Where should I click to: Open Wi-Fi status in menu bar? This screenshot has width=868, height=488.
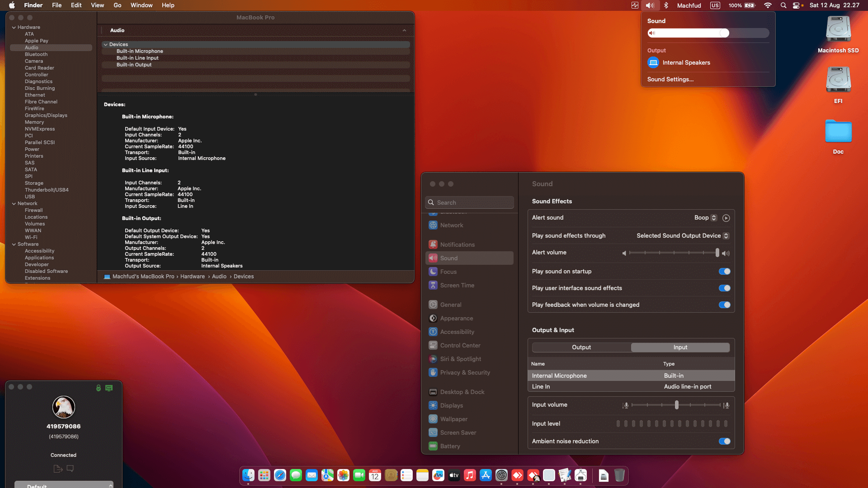[768, 5]
